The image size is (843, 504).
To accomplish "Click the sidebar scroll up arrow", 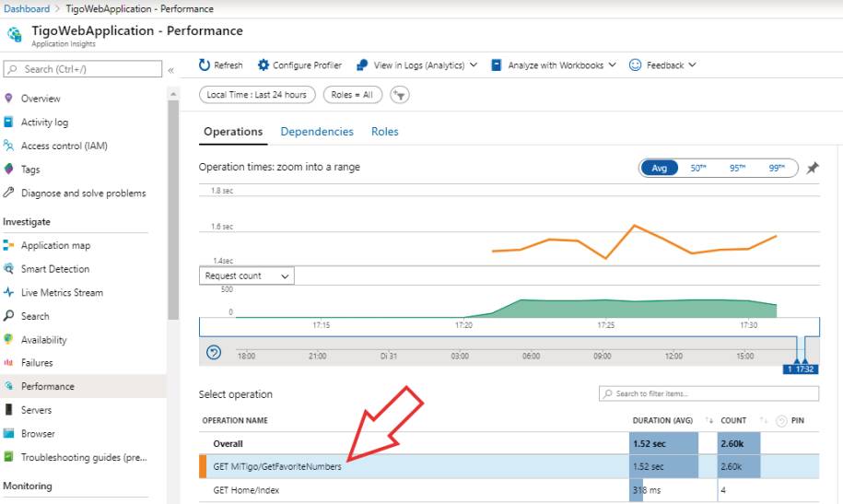I will 173,95.
